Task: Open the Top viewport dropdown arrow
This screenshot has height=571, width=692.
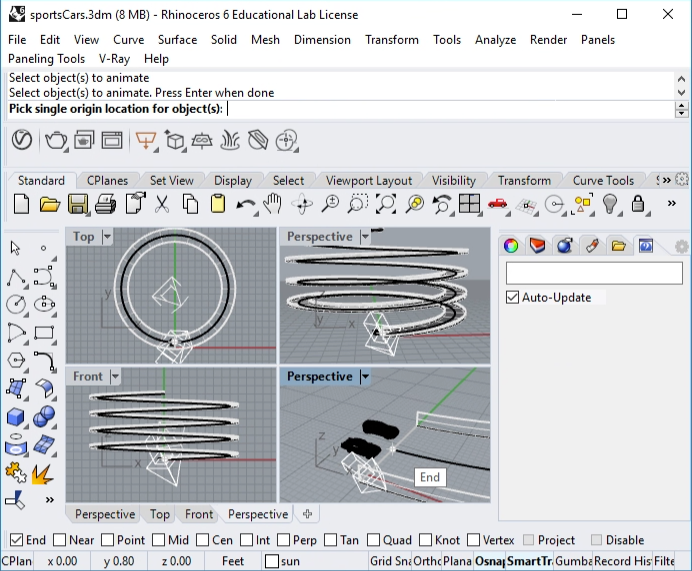Action: click(x=107, y=237)
